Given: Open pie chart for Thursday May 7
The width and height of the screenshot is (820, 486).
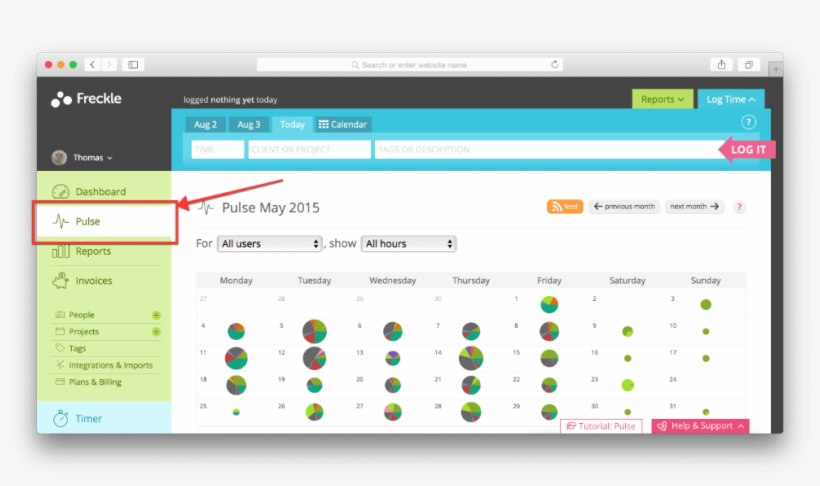Looking at the screenshot, I should click(x=471, y=331).
